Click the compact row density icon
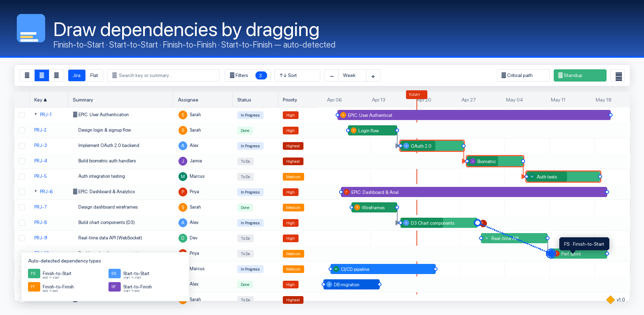 click(27, 76)
